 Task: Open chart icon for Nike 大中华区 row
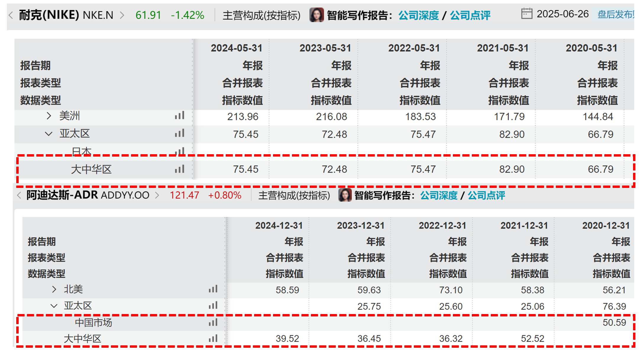coord(179,169)
